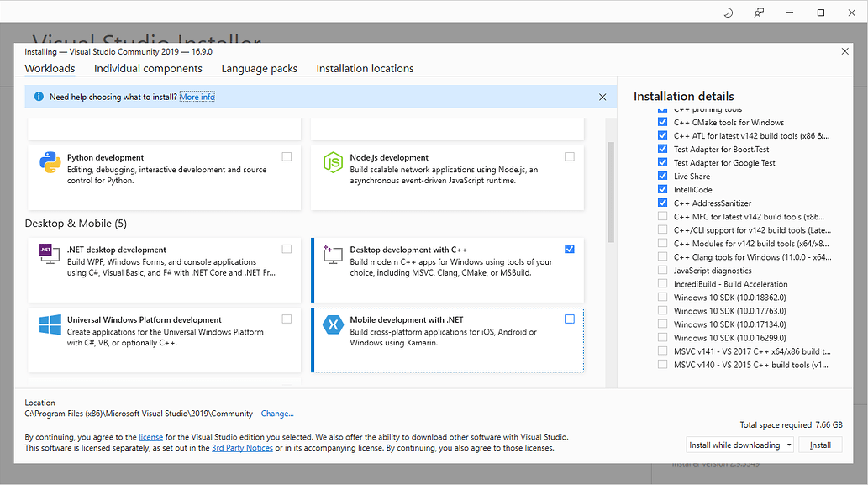This screenshot has height=485, width=868.
Task: Go to the Installation locations tab
Action: point(365,69)
